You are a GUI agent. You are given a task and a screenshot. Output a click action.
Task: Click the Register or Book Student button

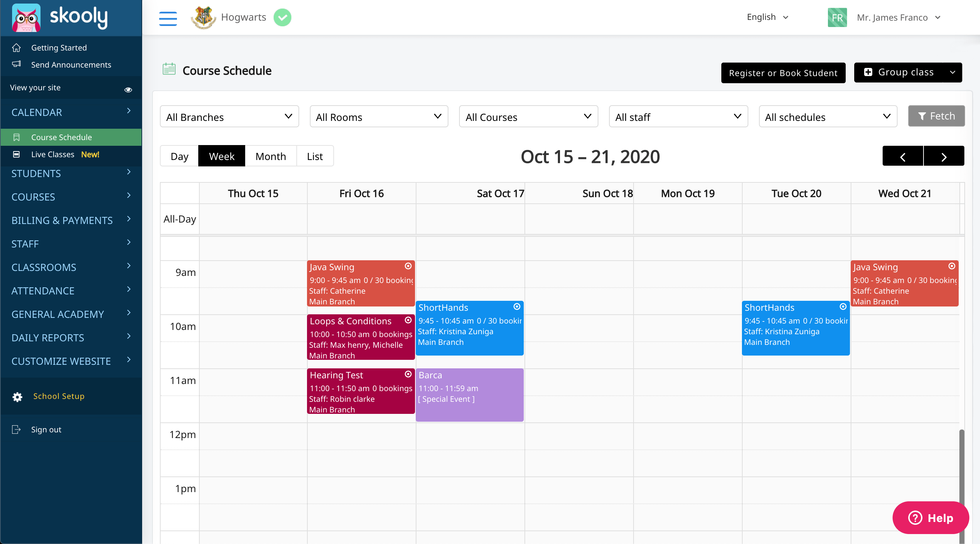(x=783, y=72)
